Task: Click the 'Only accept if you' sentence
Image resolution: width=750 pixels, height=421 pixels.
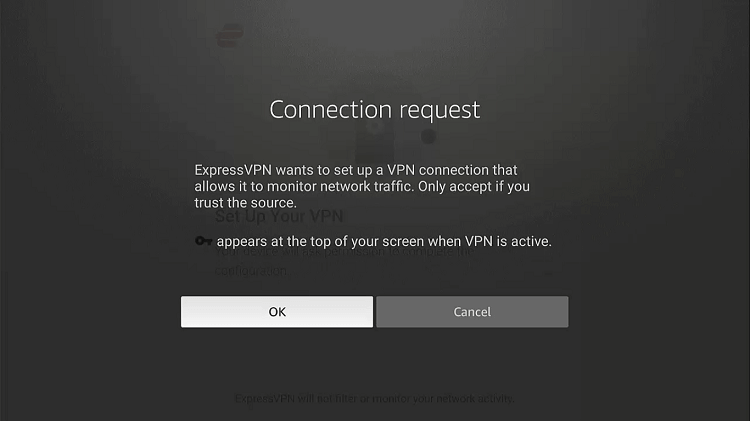Action: 474,186
